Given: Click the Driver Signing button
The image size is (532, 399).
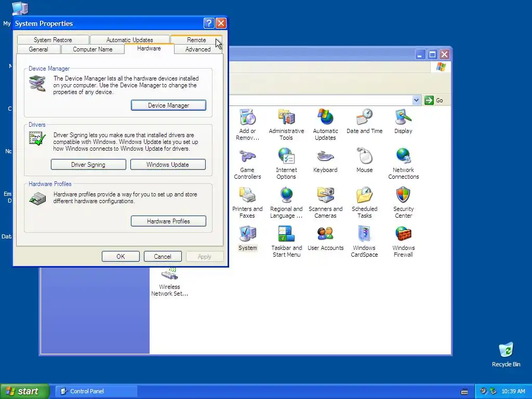Looking at the screenshot, I should coord(88,165).
